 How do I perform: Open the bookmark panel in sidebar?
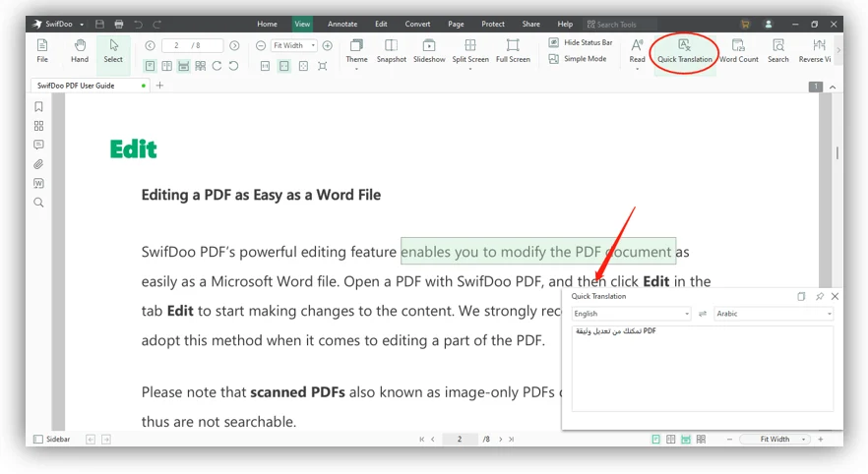tap(38, 107)
